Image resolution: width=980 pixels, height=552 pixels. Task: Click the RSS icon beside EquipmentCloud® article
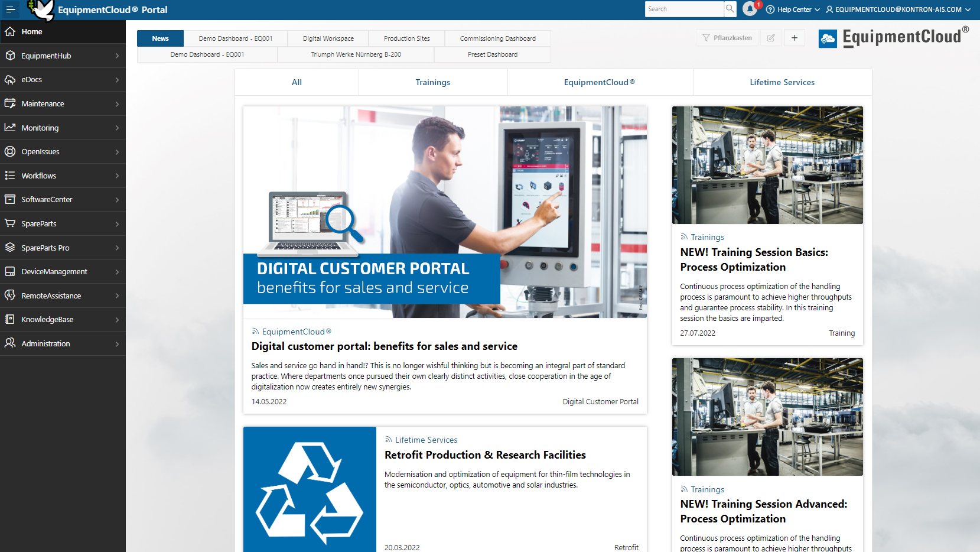[x=255, y=332]
